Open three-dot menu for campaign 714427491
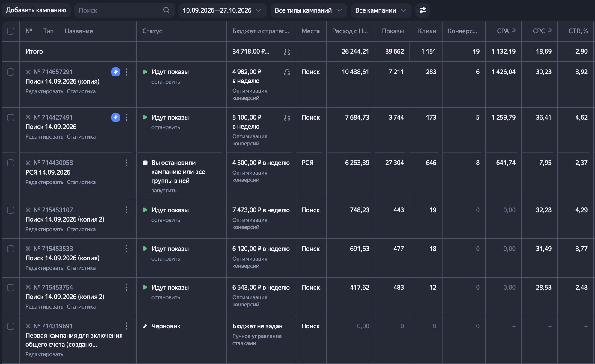 point(127,117)
